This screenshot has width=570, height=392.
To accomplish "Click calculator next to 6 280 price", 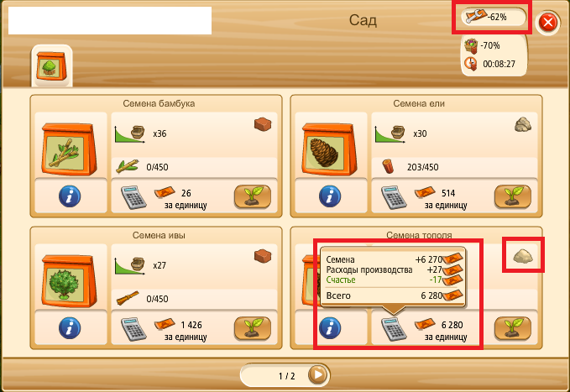I will tap(394, 329).
